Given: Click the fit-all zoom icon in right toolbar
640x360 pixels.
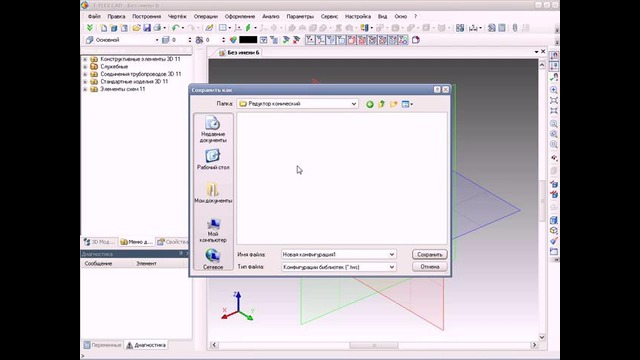Looking at the screenshot, I should [554, 100].
